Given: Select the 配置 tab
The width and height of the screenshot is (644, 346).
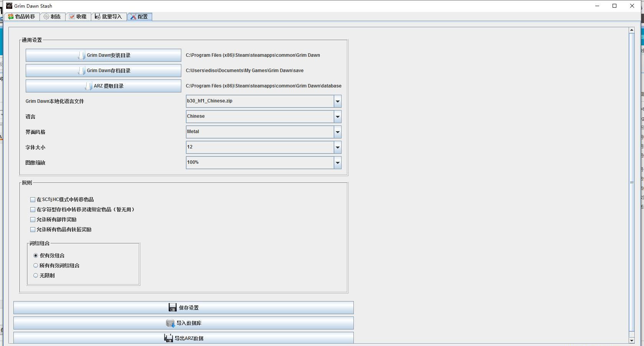Looking at the screenshot, I should point(140,16).
